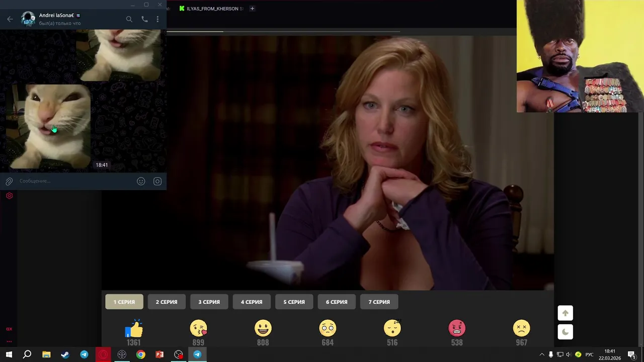Select 3 СЕРИЯ episode

point(209,302)
